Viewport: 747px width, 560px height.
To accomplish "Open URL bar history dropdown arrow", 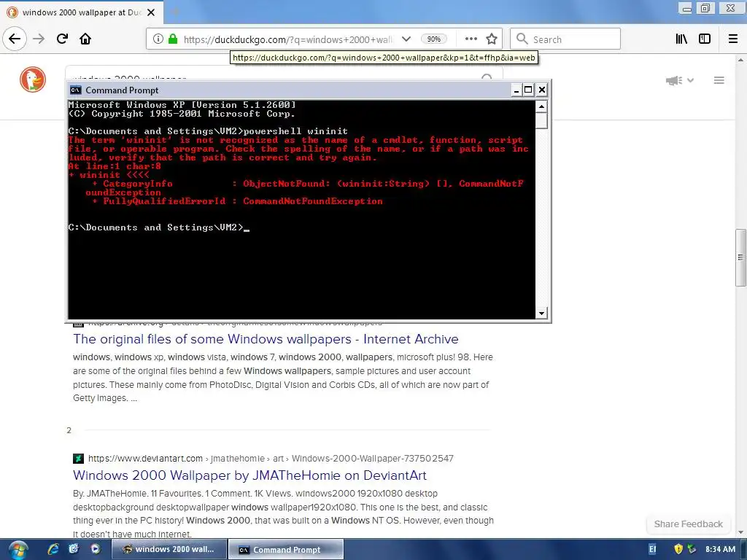I will (x=406, y=39).
